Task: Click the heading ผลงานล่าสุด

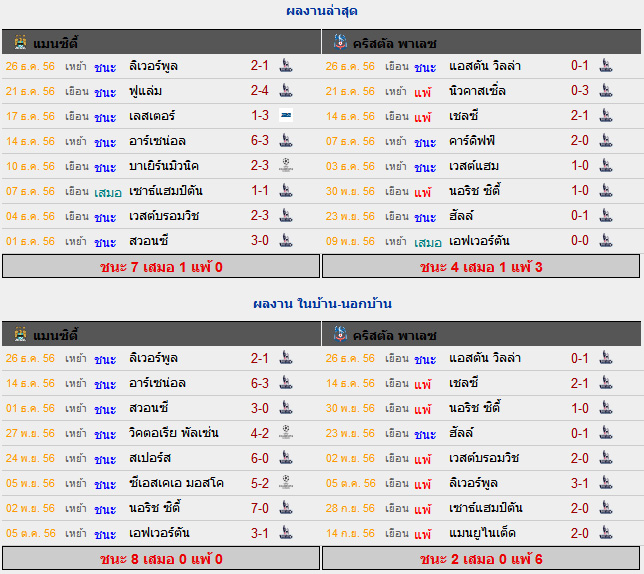Action: pyautogui.click(x=322, y=10)
